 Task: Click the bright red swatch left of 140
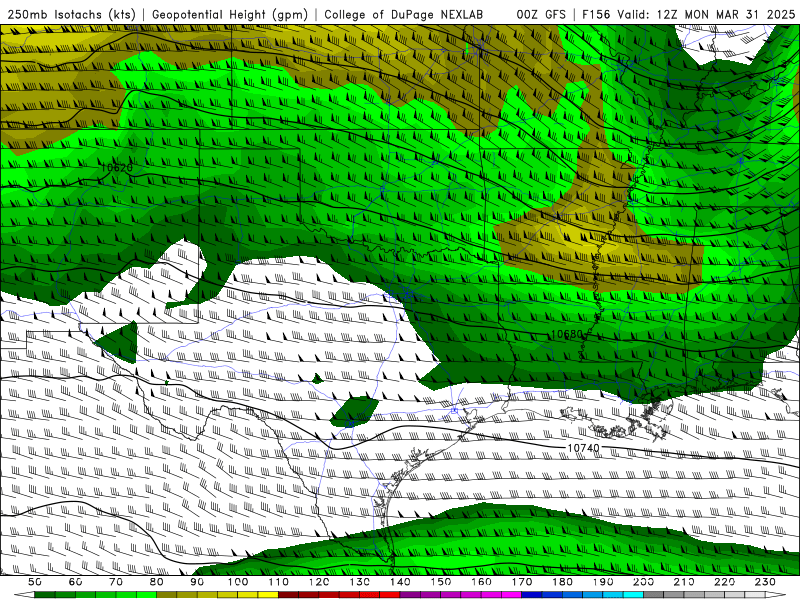pyautogui.click(x=390, y=595)
